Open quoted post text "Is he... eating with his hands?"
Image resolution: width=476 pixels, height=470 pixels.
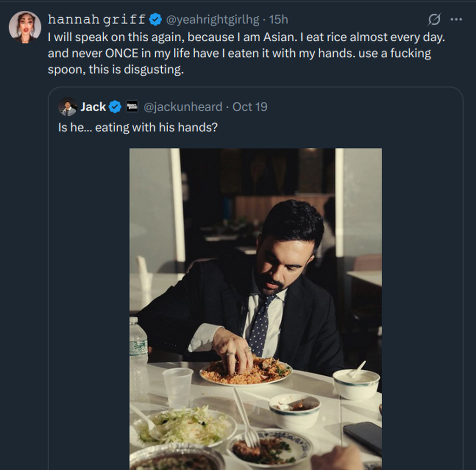(138, 127)
